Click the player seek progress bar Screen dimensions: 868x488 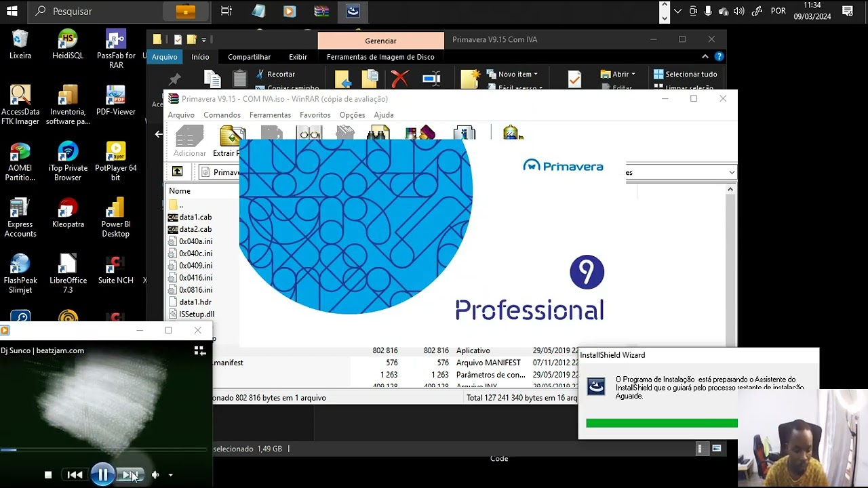(x=103, y=449)
